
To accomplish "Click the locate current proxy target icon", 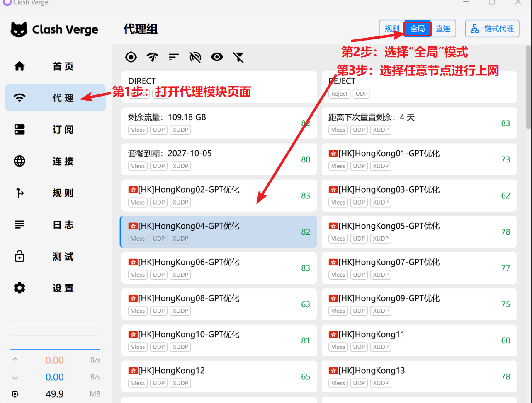I will 131,57.
